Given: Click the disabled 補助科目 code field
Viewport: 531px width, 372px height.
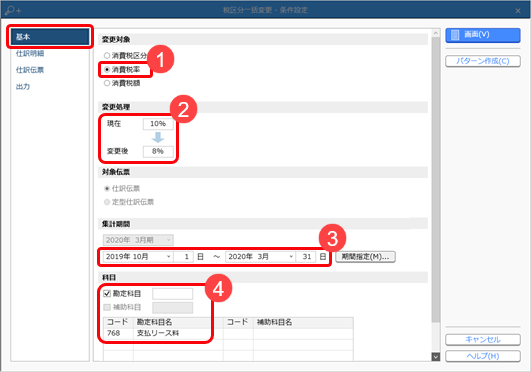Looking at the screenshot, I should [x=172, y=308].
